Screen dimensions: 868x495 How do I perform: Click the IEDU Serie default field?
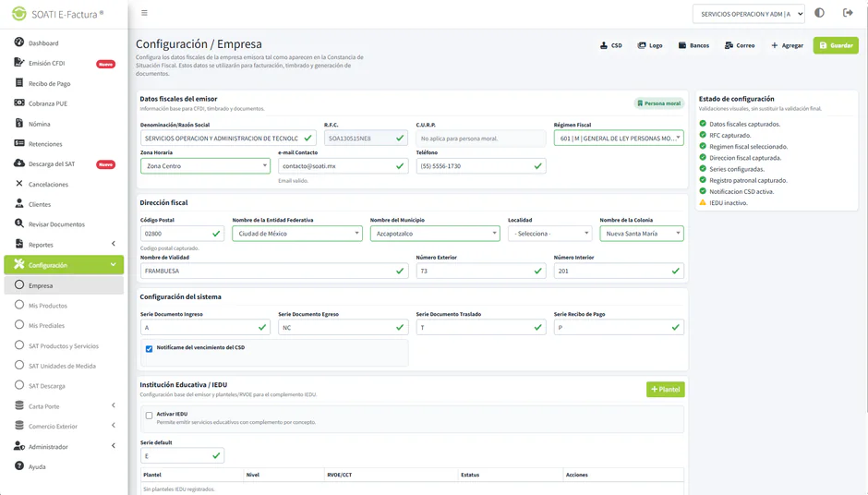tap(182, 455)
